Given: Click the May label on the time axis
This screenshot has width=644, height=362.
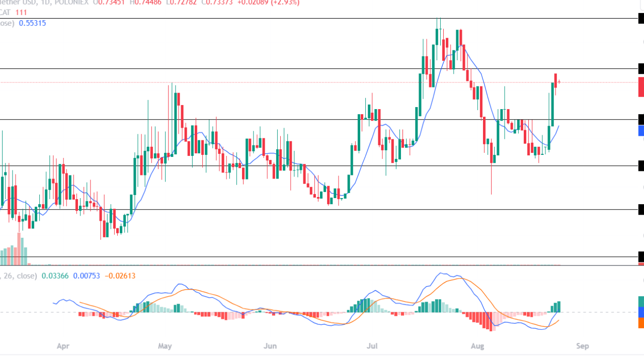Looking at the screenshot, I should (x=165, y=346).
